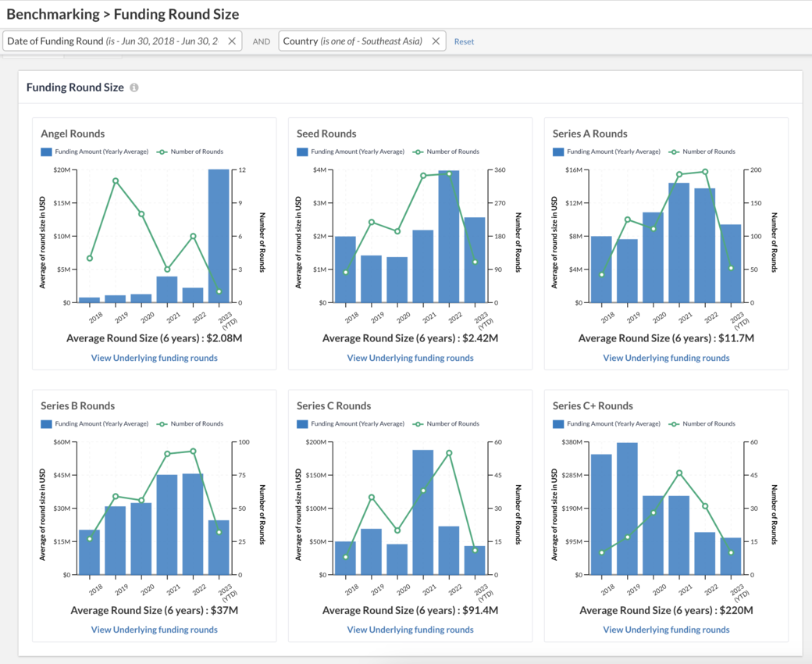Click Funding Amount blue swatch in Series B legend

(46, 423)
